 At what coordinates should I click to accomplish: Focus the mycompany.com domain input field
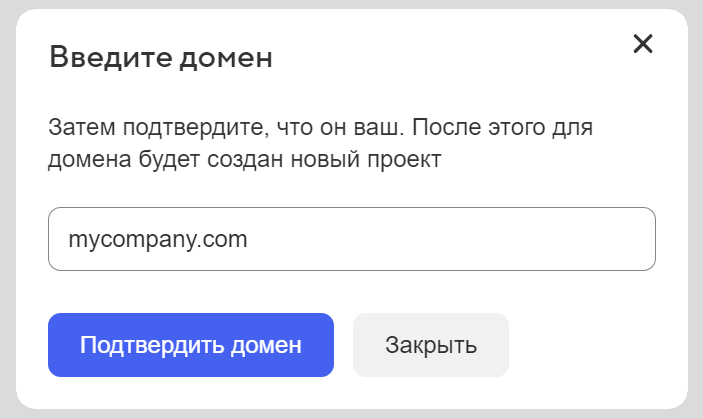tap(352, 239)
